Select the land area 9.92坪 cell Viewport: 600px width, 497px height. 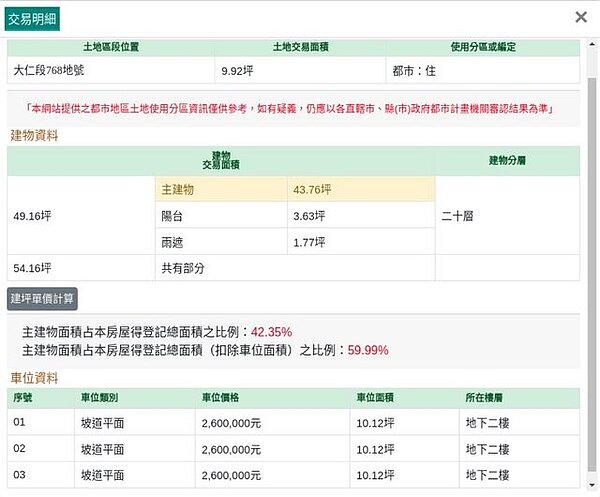[x=300, y=70]
